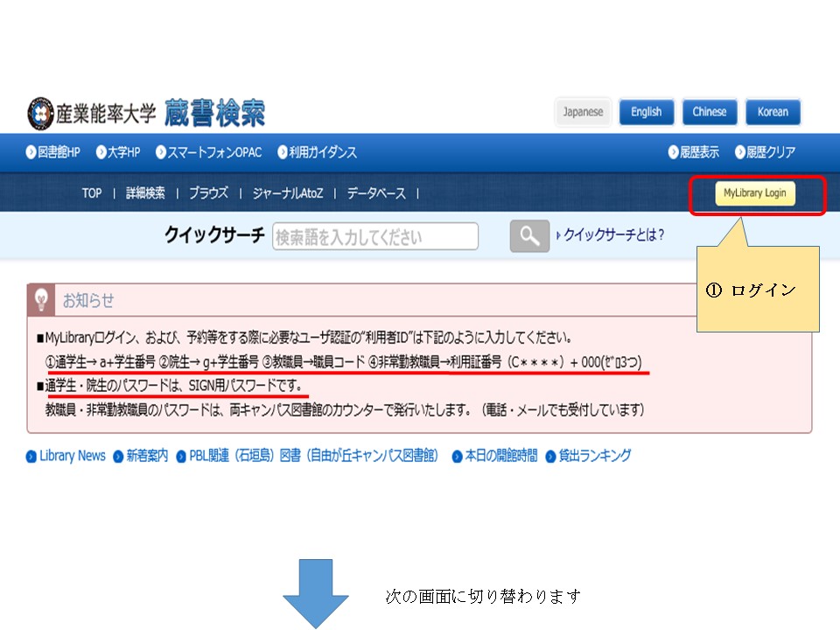Switch language to Japanese
The height and width of the screenshot is (630, 840).
click(x=583, y=112)
